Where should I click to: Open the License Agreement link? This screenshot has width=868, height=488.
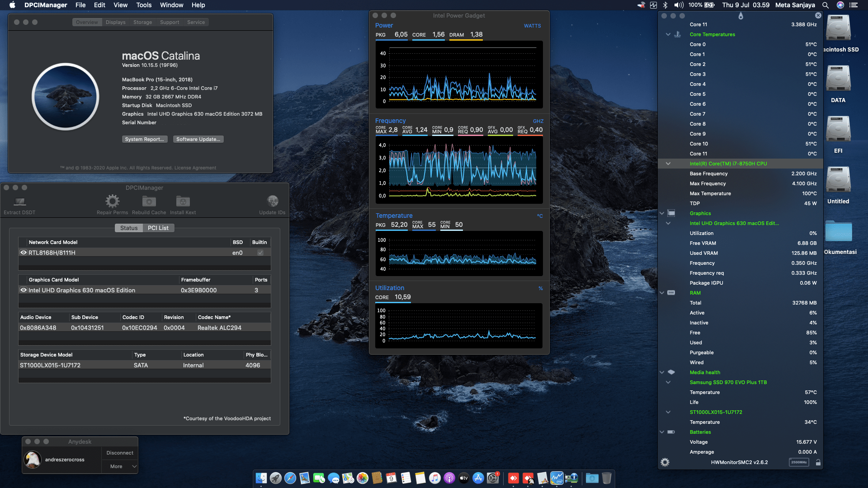pyautogui.click(x=195, y=168)
